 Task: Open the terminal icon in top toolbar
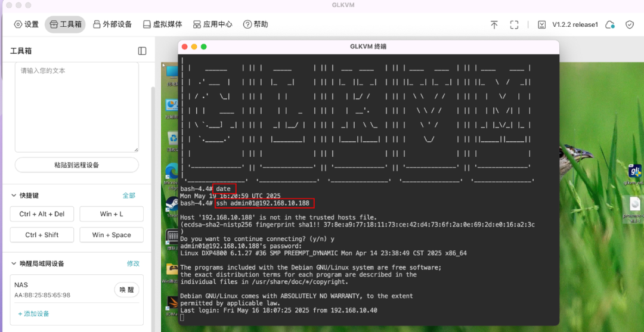pos(541,24)
